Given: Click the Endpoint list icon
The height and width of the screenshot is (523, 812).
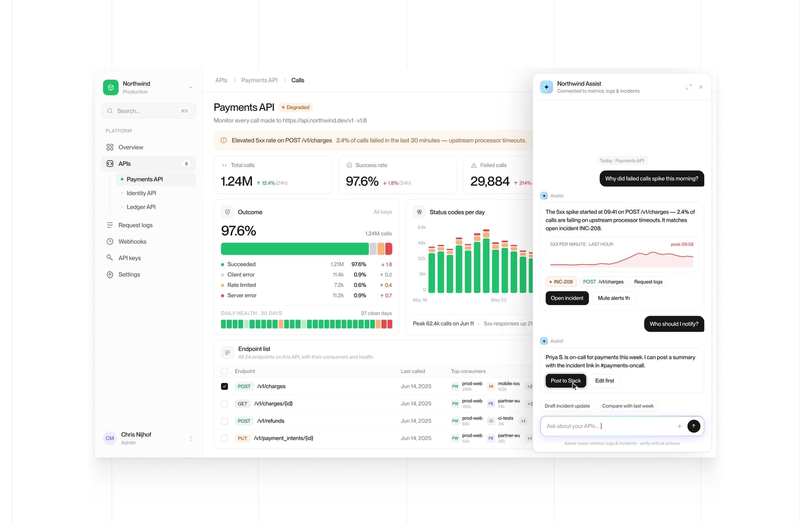Looking at the screenshot, I should pos(227,353).
